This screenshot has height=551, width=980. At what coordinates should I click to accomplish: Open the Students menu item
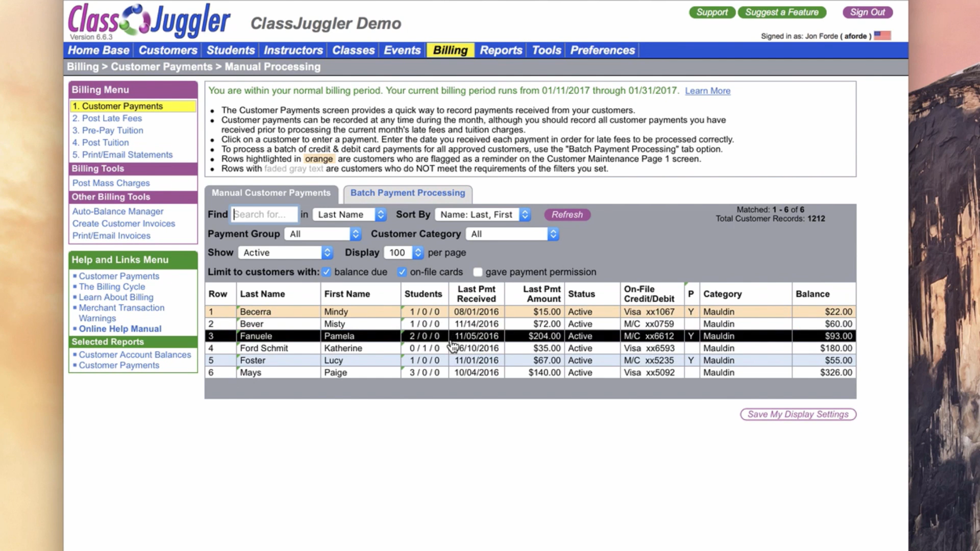pyautogui.click(x=230, y=50)
